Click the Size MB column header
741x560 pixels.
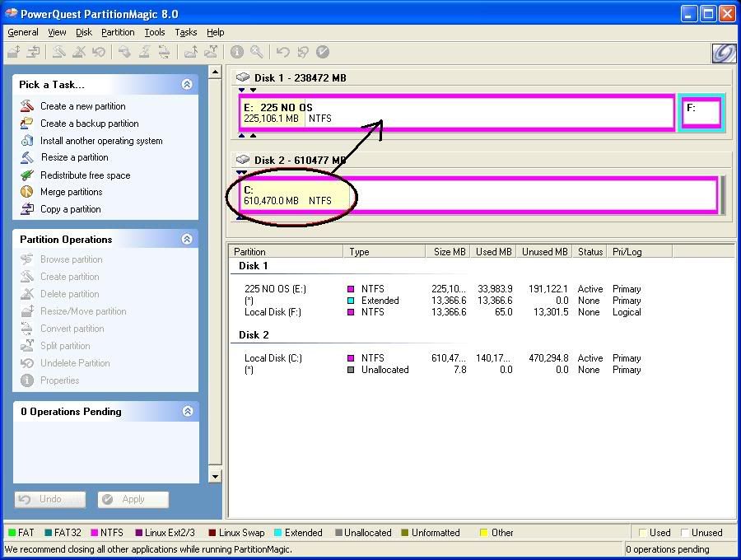click(448, 251)
